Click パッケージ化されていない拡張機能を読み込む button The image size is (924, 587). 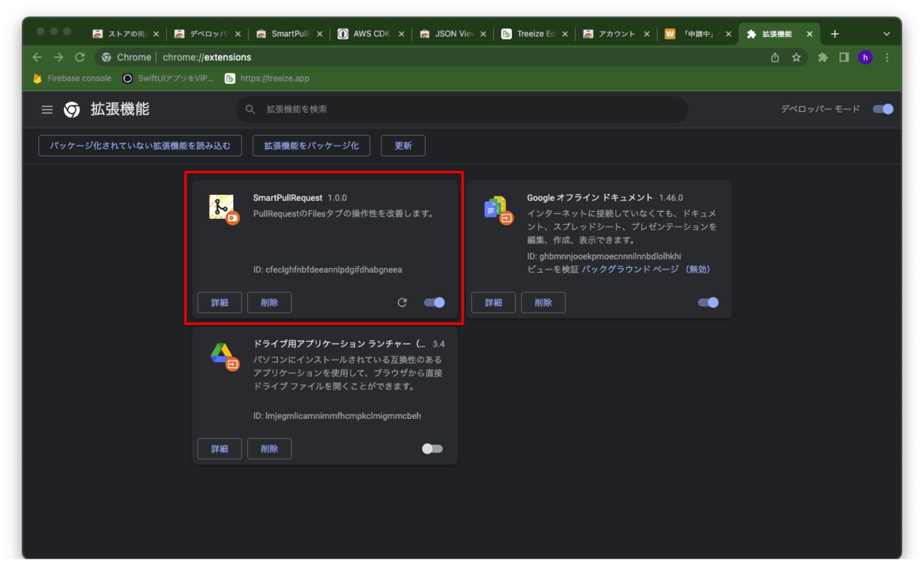pos(140,146)
